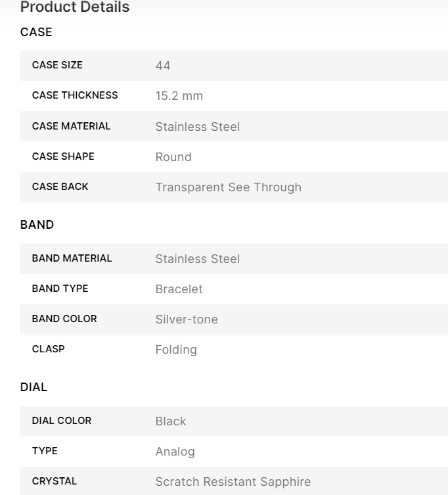Image resolution: width=448 pixels, height=495 pixels.
Task: Click the Product Details heading
Action: pyautogui.click(x=75, y=8)
